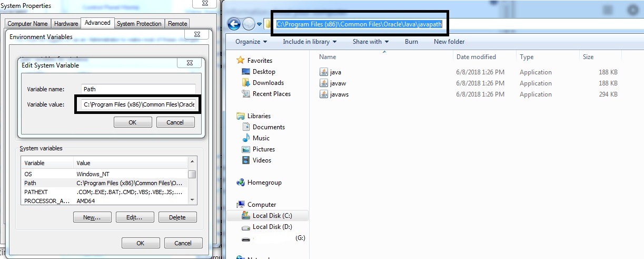Confirm Edit System Variable with OK

tap(133, 122)
